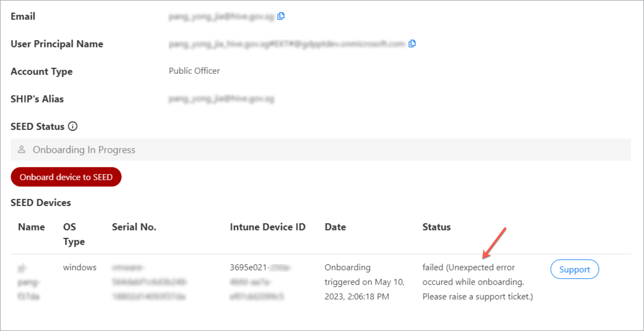
Task: Click the SHIP's Alias value
Action: pyautogui.click(x=222, y=99)
